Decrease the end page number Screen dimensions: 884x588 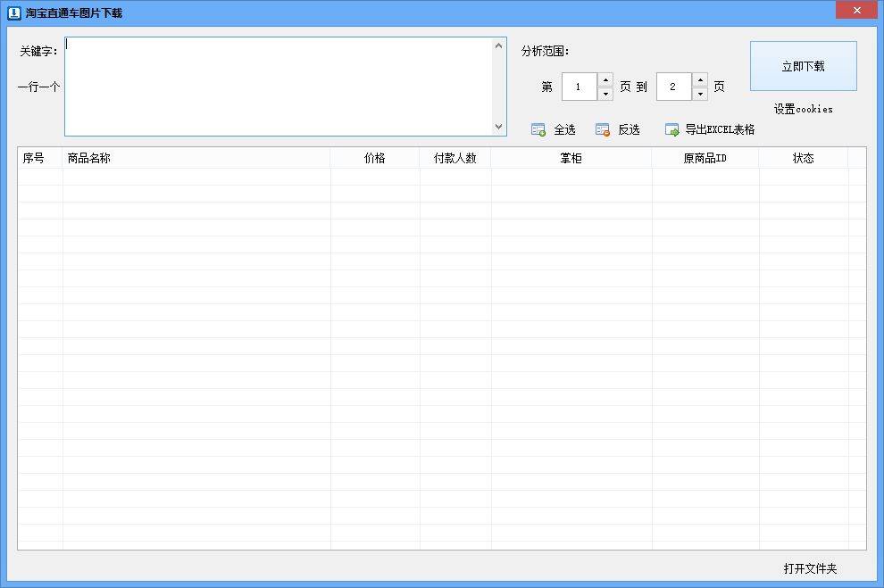pyautogui.click(x=700, y=94)
